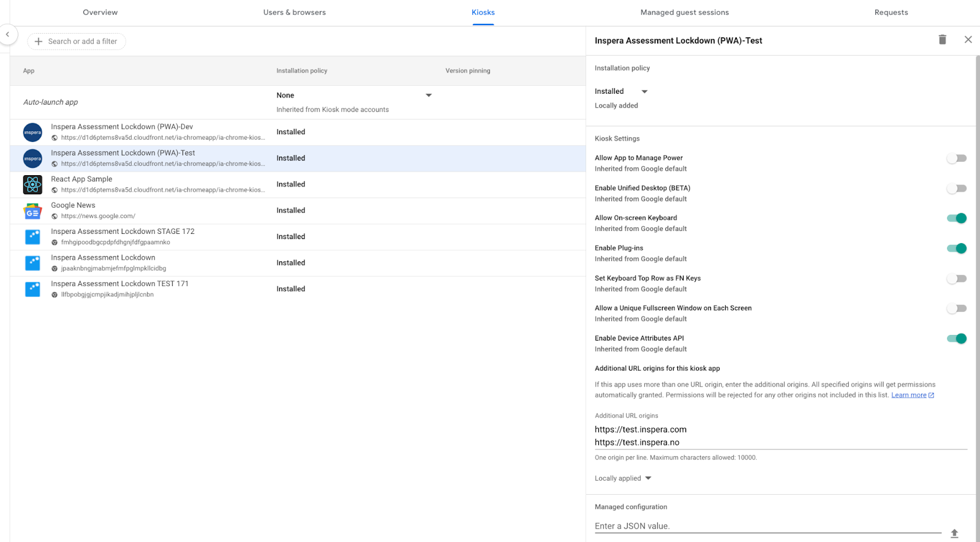980x542 pixels.
Task: Click external-link icon next to Learn more
Action: coord(931,396)
